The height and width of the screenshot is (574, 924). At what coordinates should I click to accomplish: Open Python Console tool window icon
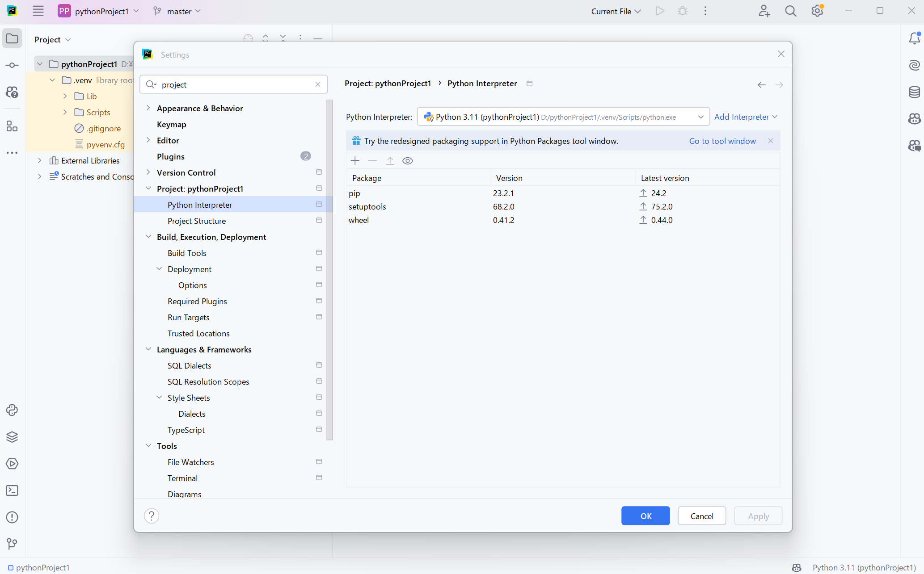[12, 410]
